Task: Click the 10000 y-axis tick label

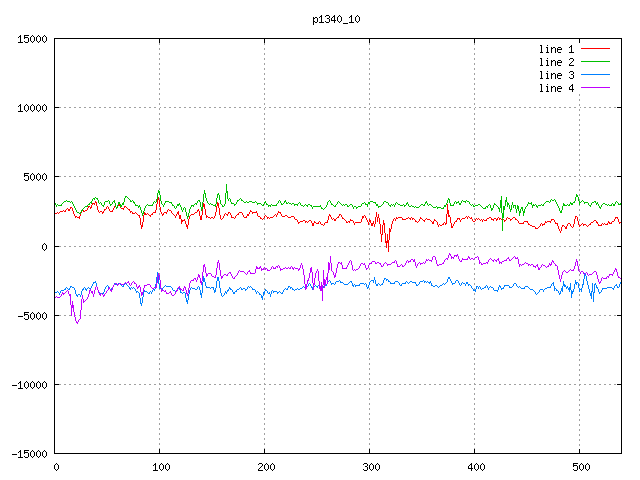Action: 32,108
